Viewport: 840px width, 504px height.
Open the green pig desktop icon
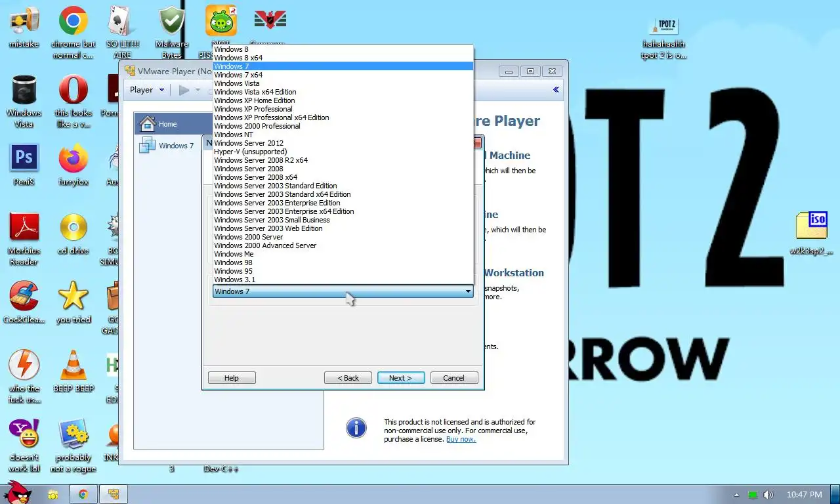point(221,21)
